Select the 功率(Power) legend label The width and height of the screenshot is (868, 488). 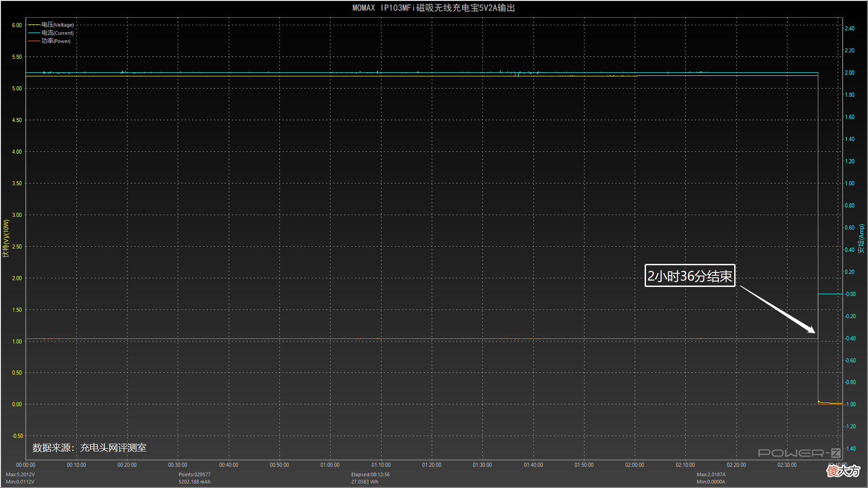point(56,41)
